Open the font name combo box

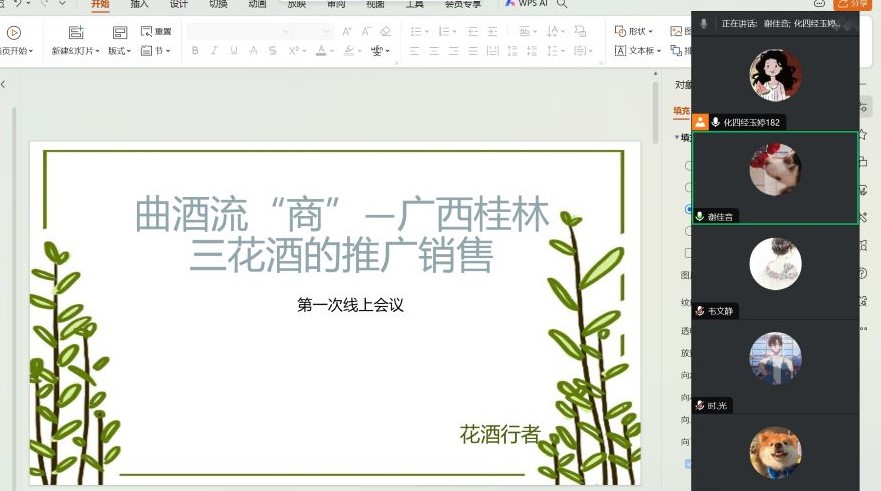tap(259, 32)
